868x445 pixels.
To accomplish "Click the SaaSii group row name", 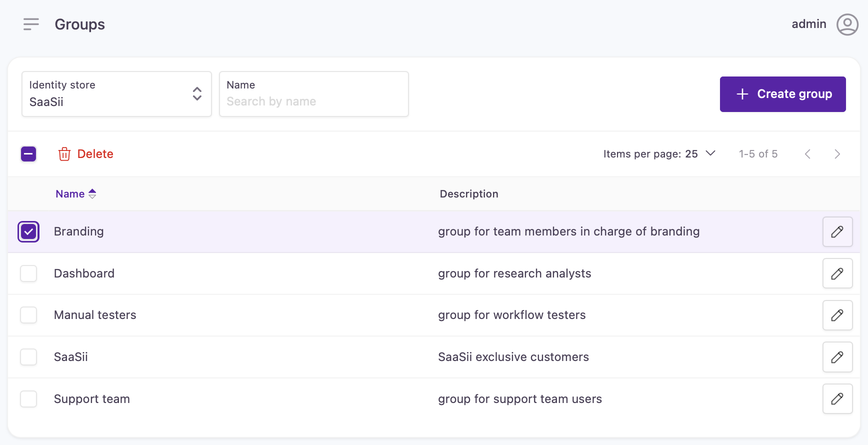I will (x=71, y=357).
